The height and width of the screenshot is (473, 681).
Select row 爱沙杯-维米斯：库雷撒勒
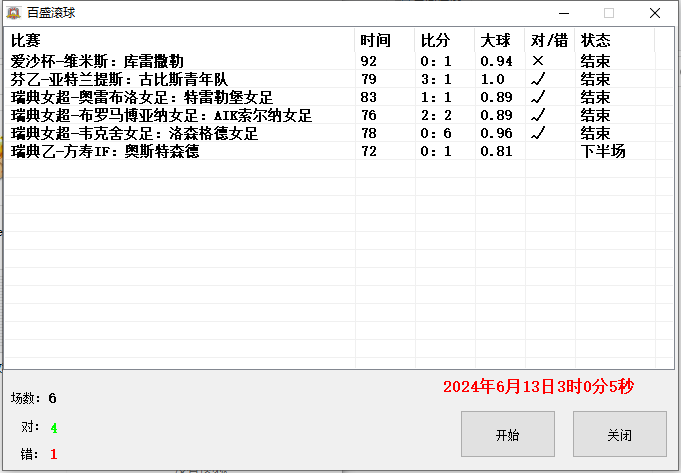point(339,61)
